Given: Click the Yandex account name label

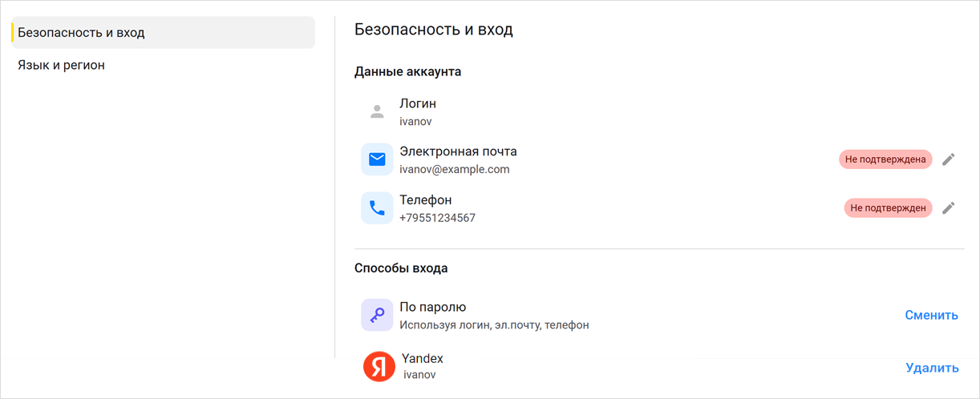Looking at the screenshot, I should [423, 358].
